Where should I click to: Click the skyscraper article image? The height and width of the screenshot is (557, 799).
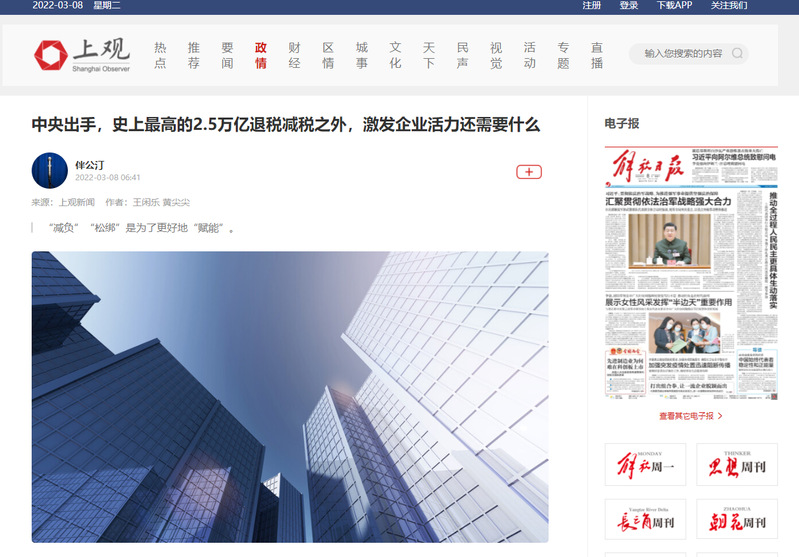point(290,396)
